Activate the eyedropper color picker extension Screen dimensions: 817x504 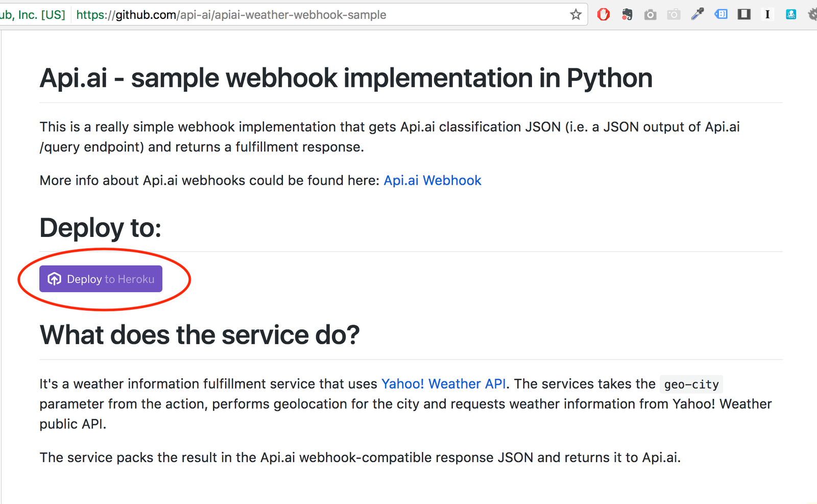pos(697,14)
